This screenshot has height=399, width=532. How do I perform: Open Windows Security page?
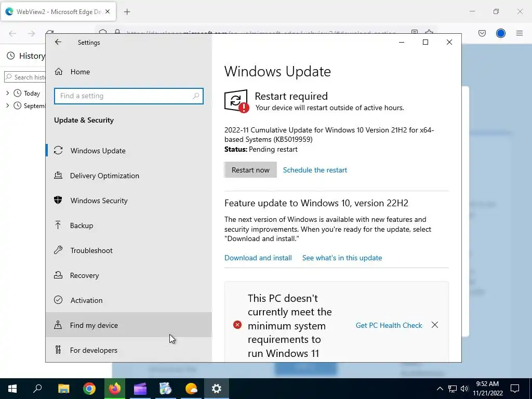[129, 201]
